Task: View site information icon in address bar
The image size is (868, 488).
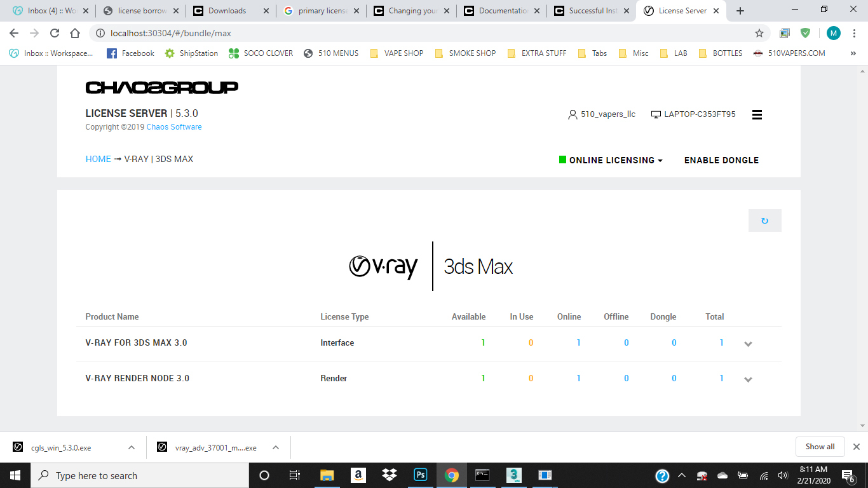Action: point(100,33)
